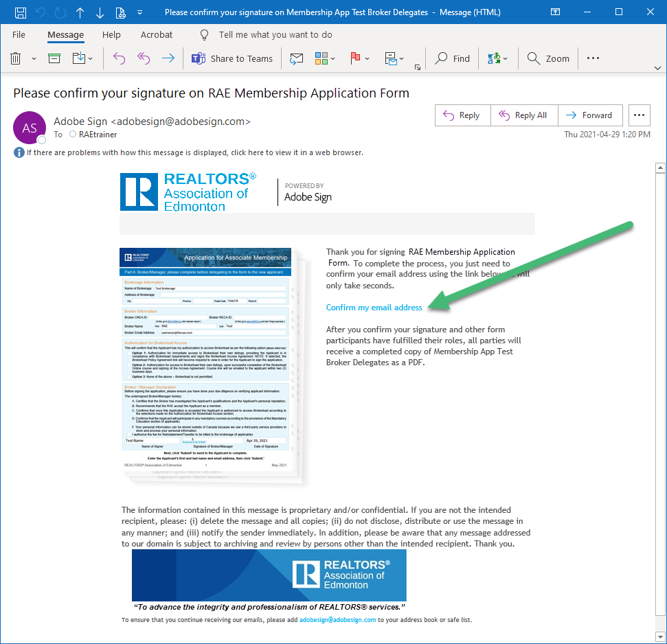Click the Undo icon in the title bar
Viewport: 667px width, 644px height.
(x=41, y=13)
